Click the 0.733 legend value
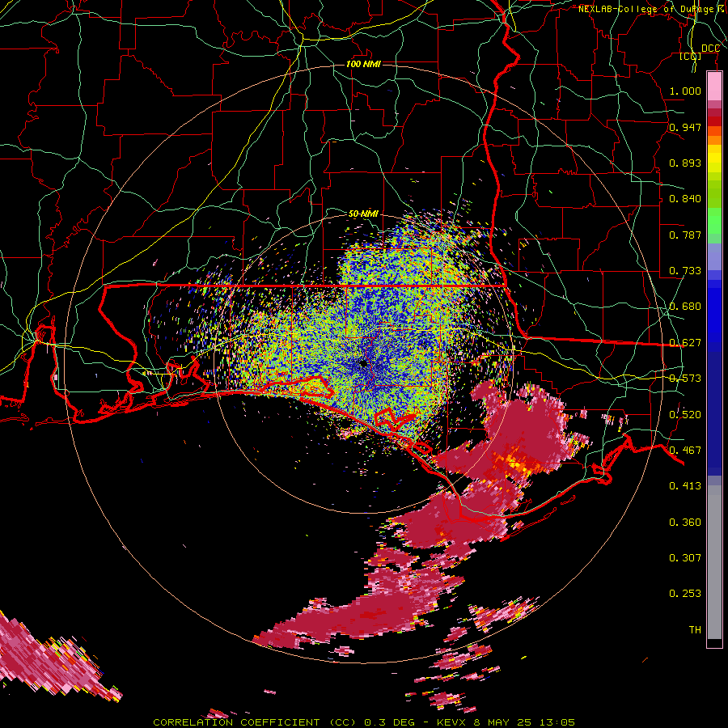The height and width of the screenshot is (728, 728). [x=685, y=271]
